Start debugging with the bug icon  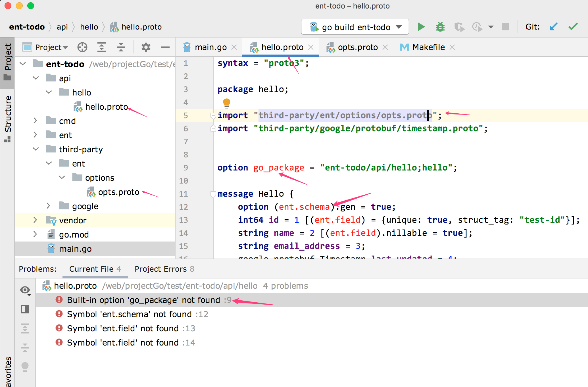(440, 27)
